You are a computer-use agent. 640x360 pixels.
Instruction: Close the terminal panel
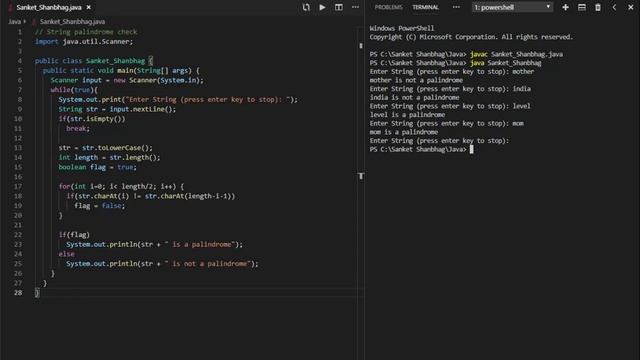tap(631, 7)
